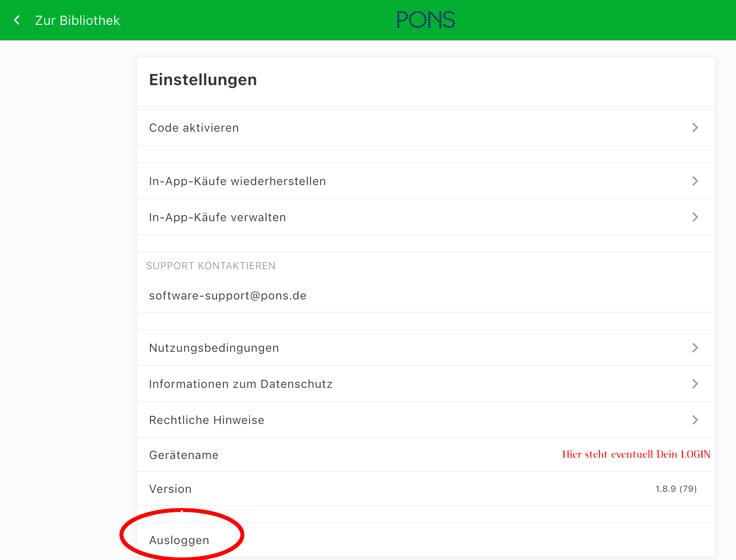Click chevron next to Code aktivieren
Screen dimensions: 736x560
pyautogui.click(x=695, y=128)
